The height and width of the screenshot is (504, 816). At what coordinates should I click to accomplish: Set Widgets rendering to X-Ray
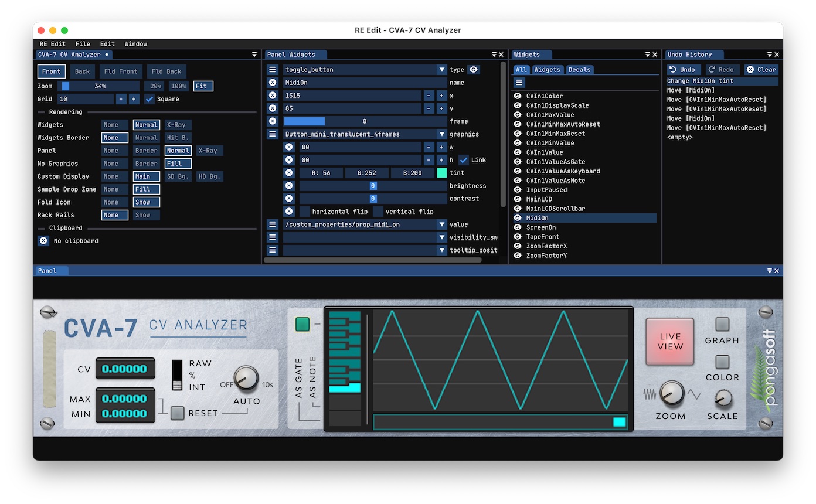(x=178, y=125)
